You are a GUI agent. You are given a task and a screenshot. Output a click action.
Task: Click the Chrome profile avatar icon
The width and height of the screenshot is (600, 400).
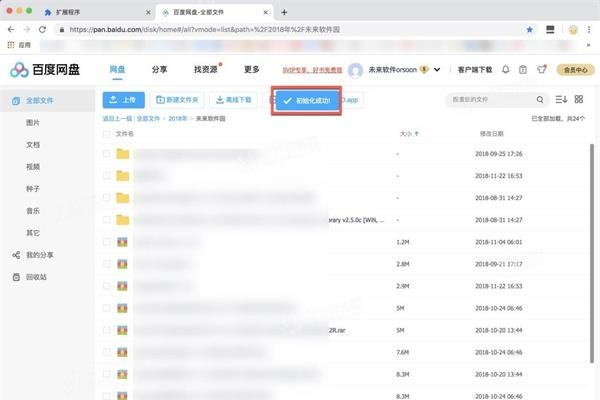pyautogui.click(x=573, y=29)
